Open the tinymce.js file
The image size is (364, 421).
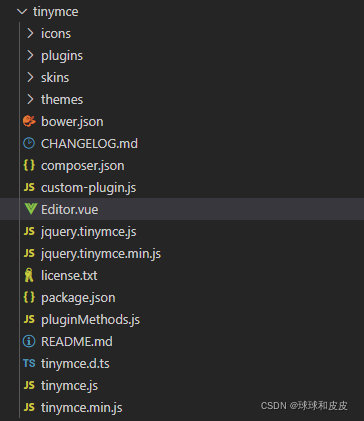click(70, 386)
